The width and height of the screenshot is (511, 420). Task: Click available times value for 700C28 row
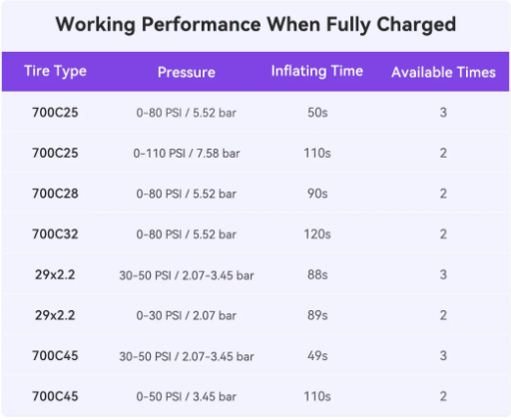click(x=443, y=194)
